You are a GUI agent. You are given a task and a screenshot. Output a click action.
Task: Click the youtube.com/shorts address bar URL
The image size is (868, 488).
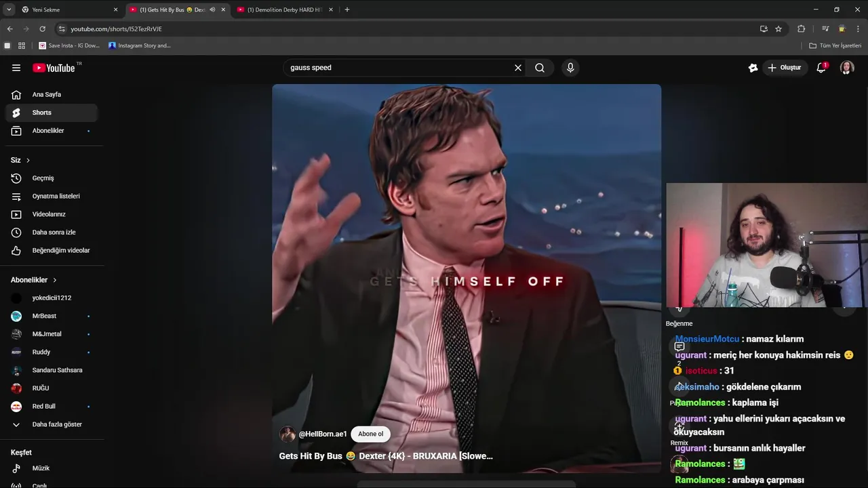(116, 29)
